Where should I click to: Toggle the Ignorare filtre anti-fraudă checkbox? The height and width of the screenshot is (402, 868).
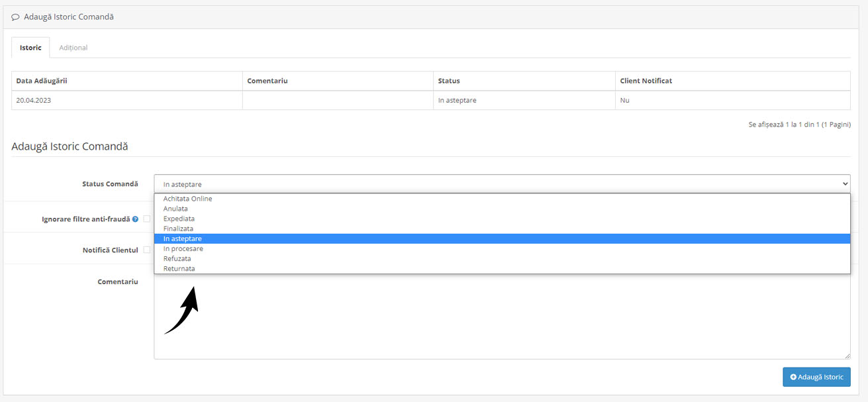click(x=147, y=219)
